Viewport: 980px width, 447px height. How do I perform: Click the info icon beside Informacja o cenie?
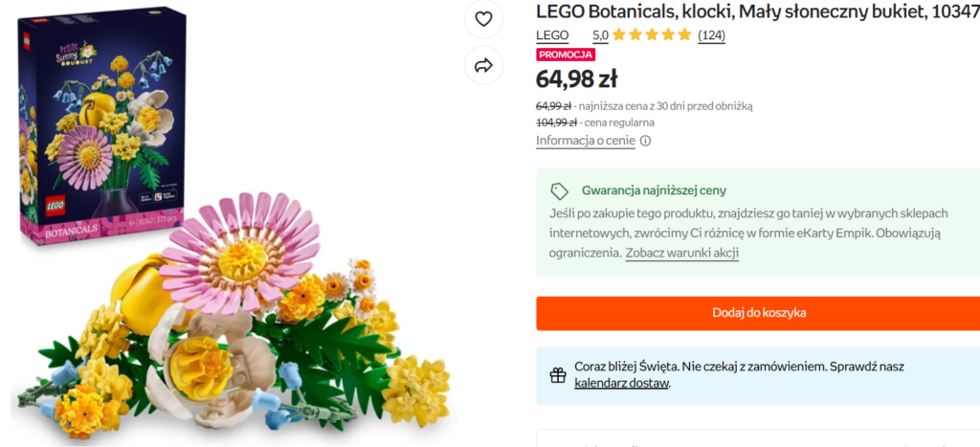645,141
